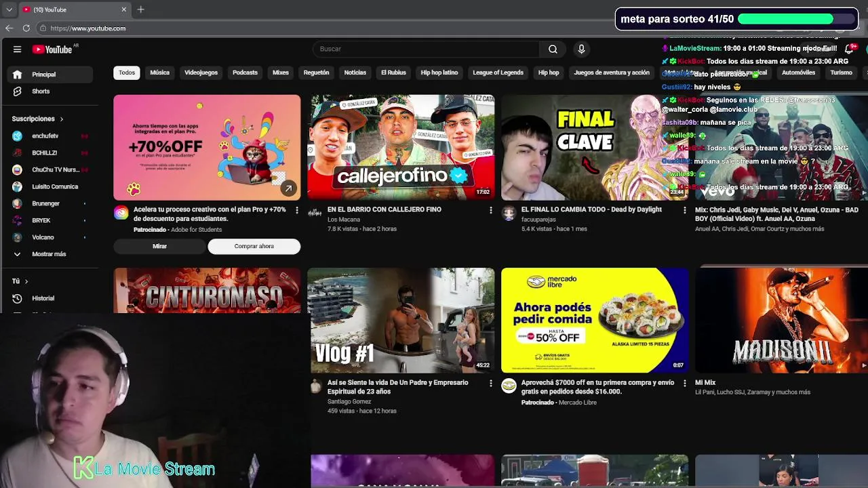Open the YouTube hamburger guide menu
The height and width of the screenshot is (488, 868).
17,49
